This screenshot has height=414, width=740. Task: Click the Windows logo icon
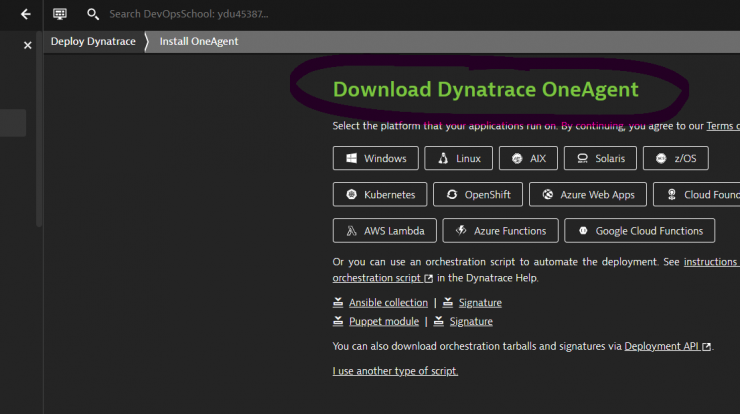coord(352,158)
